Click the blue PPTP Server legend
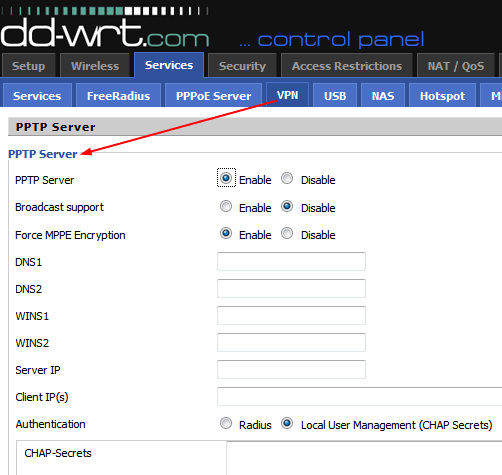The image size is (502, 475). [43, 154]
